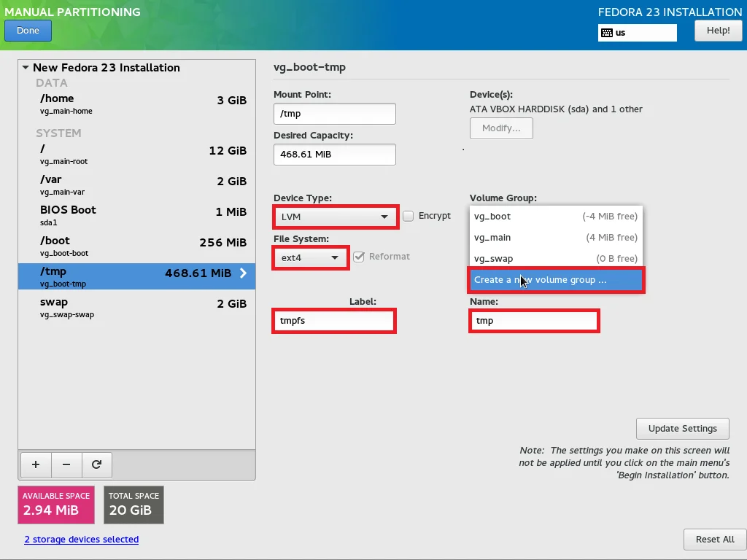Click the Done button
The image size is (747, 560).
point(28,31)
